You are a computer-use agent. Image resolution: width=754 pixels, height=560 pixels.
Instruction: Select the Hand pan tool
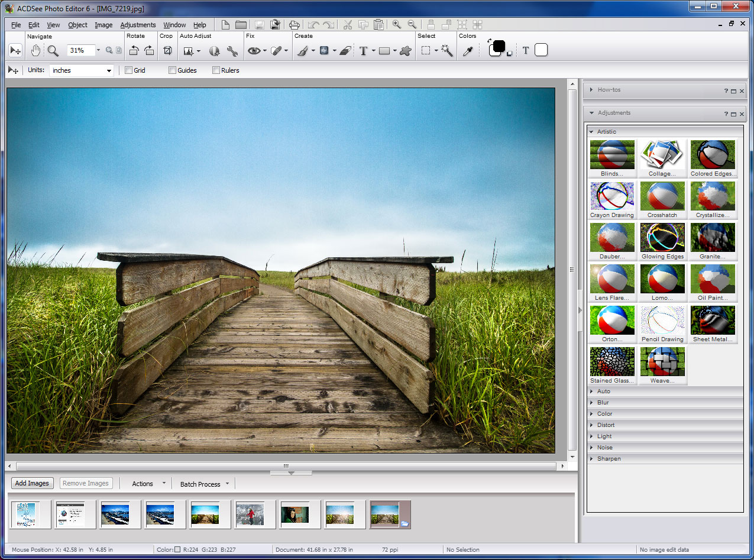(x=35, y=51)
